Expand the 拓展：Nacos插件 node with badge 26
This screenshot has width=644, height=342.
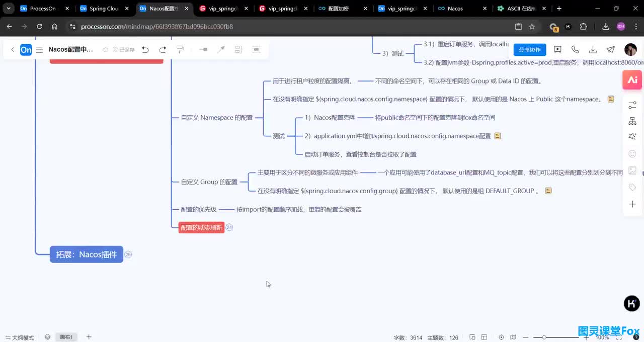tap(128, 254)
